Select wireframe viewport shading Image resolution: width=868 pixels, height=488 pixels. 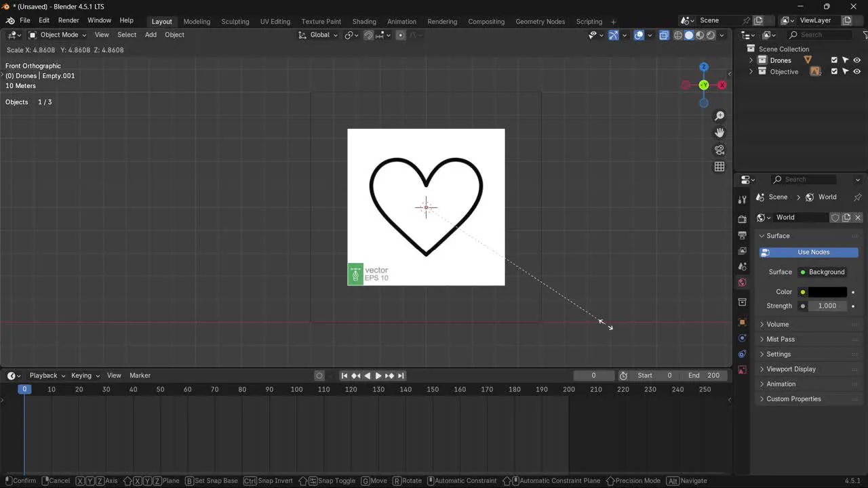tap(677, 35)
